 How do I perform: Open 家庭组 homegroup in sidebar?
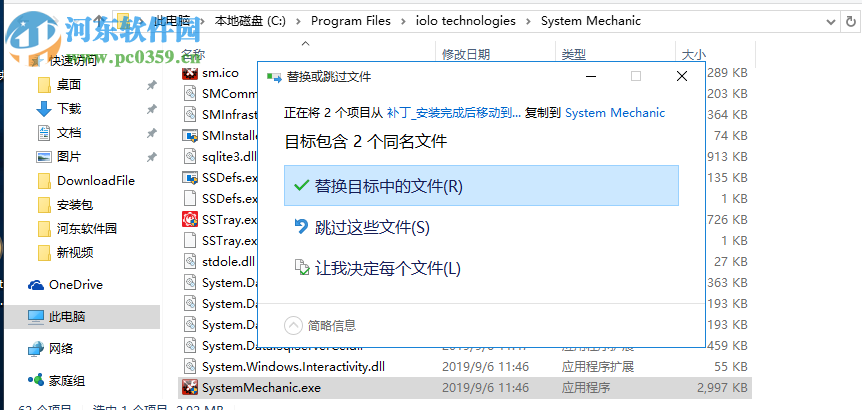(66, 380)
